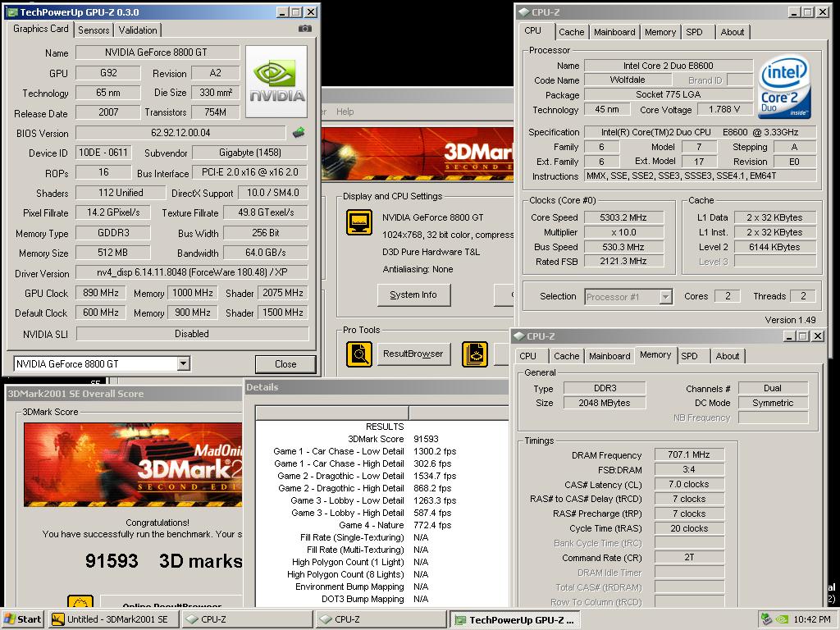840x630 pixels.
Task: Expand the Processor #1 selection dropdown
Action: 665,296
